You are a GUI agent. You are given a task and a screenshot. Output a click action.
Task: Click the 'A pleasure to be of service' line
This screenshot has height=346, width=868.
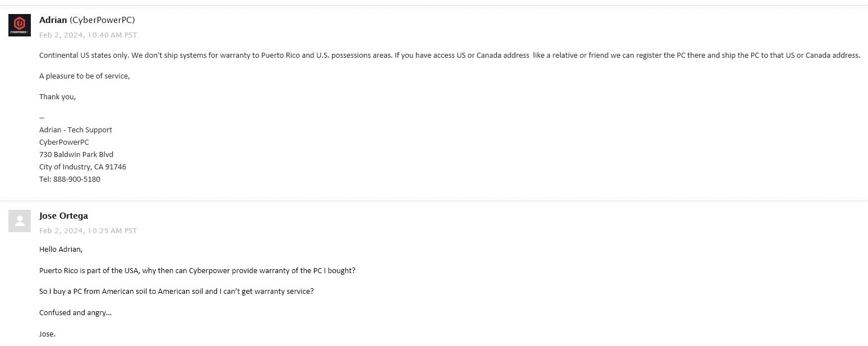(84, 76)
